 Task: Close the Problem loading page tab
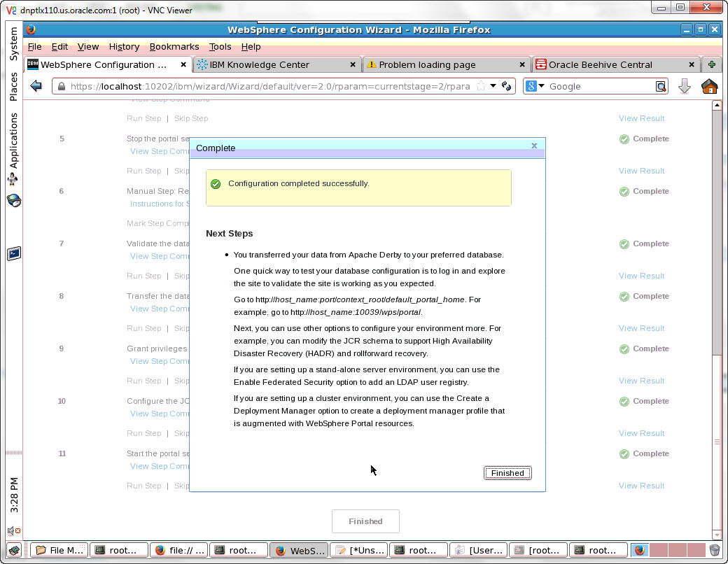tap(522, 65)
